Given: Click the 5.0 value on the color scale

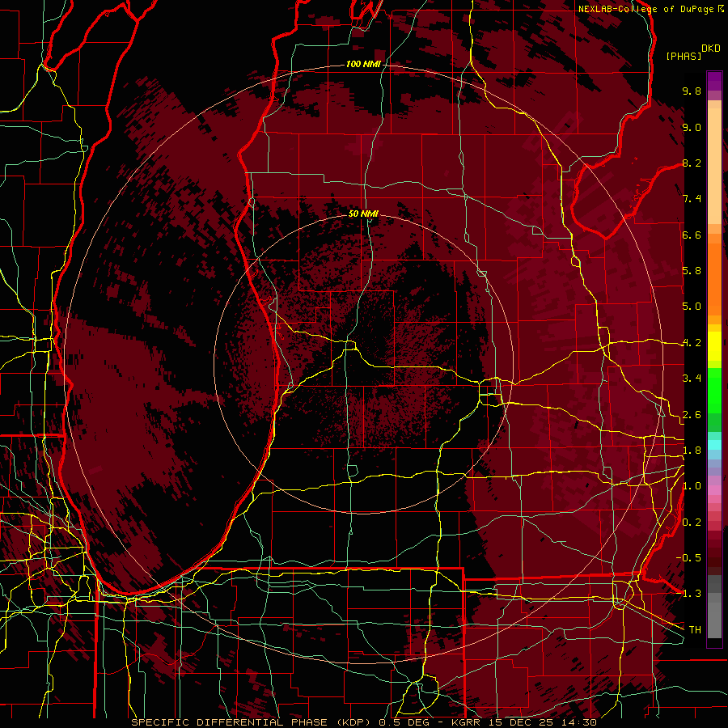Looking at the screenshot, I should click(692, 307).
